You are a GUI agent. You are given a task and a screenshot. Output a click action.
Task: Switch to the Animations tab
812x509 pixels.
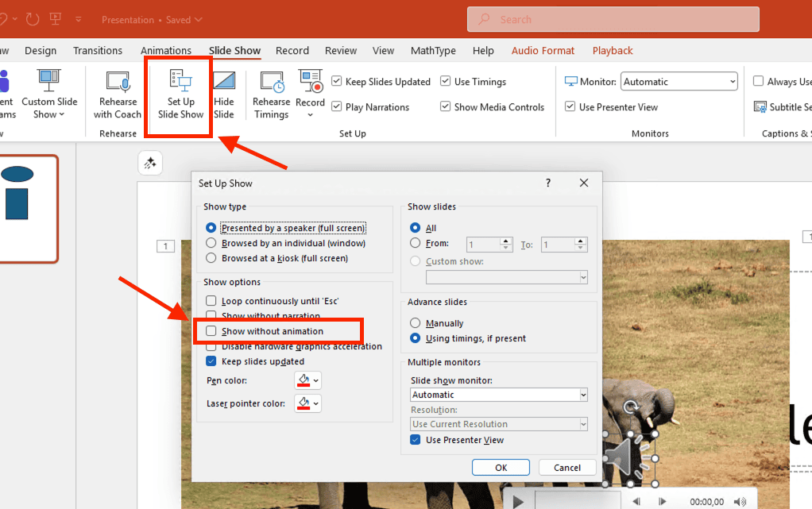[166, 51]
